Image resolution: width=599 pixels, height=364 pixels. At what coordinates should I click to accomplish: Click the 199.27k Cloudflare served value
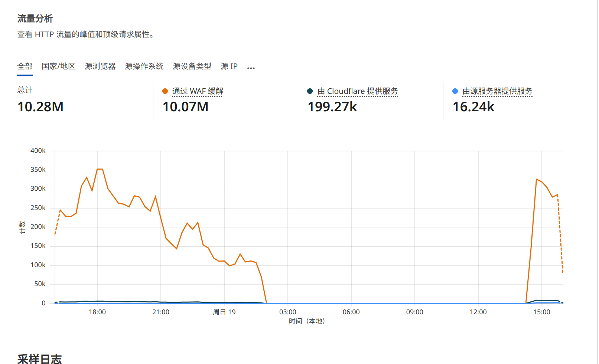(x=332, y=107)
